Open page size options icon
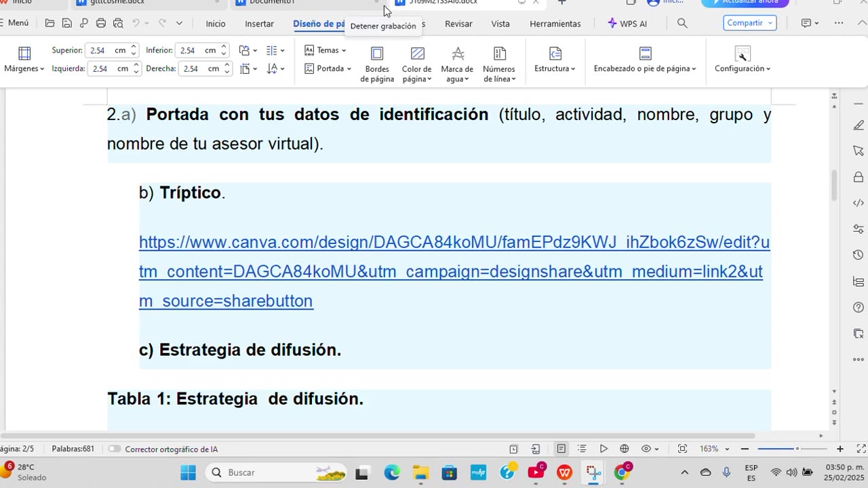 tap(248, 68)
